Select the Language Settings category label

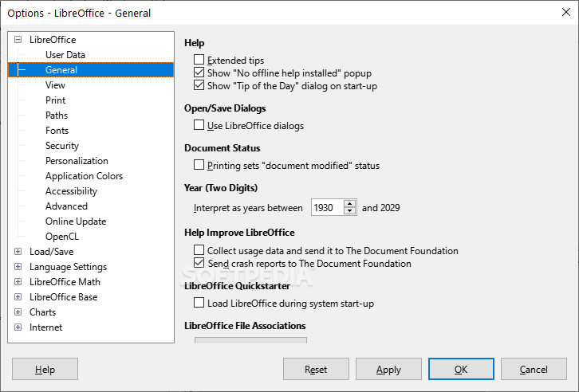click(68, 267)
